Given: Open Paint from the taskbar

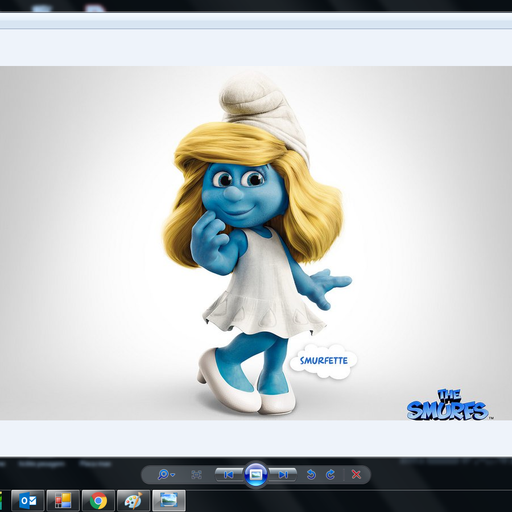Looking at the screenshot, I should coord(133,501).
